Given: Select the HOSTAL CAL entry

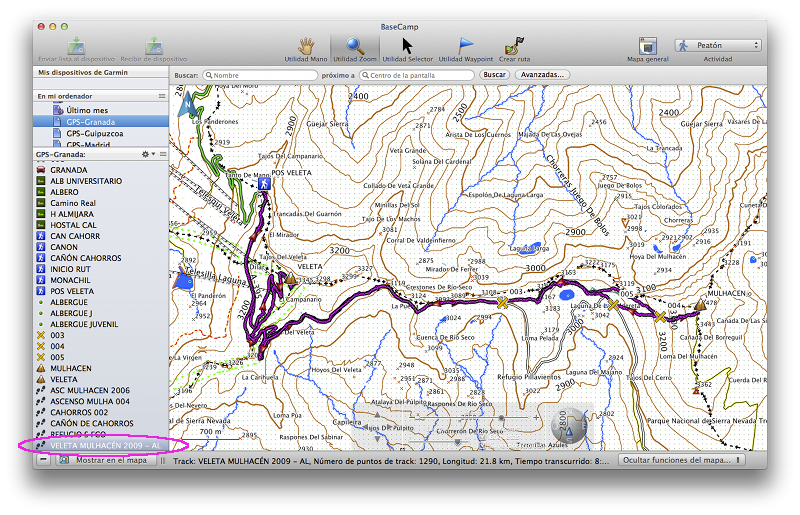Looking at the screenshot, I should click(x=101, y=225).
